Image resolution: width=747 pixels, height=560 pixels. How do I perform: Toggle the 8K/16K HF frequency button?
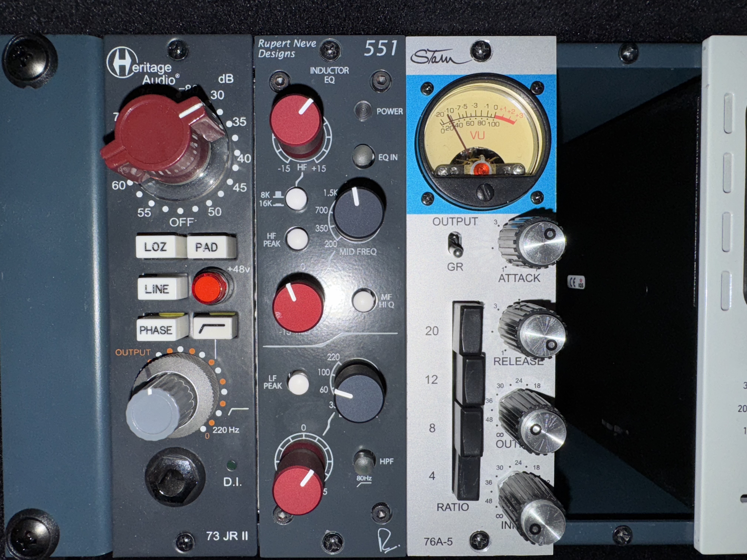click(x=296, y=199)
